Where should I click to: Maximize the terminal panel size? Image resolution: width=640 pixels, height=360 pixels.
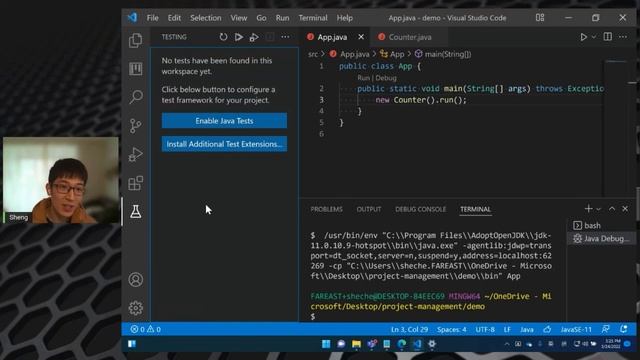(612, 209)
